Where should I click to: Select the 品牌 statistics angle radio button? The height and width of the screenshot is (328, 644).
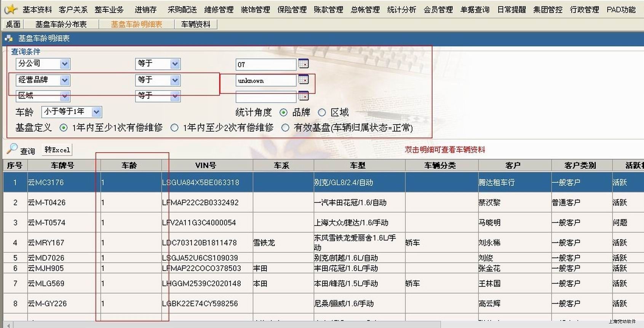tap(283, 113)
